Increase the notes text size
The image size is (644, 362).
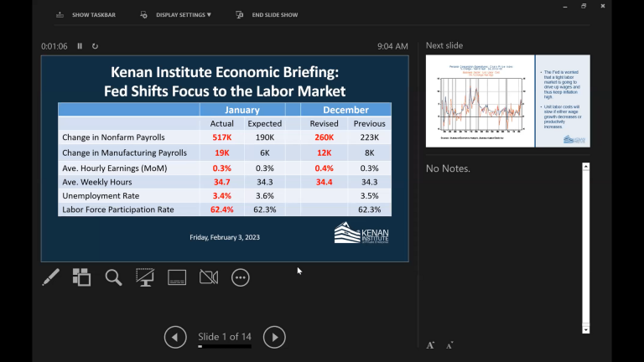pos(430,345)
